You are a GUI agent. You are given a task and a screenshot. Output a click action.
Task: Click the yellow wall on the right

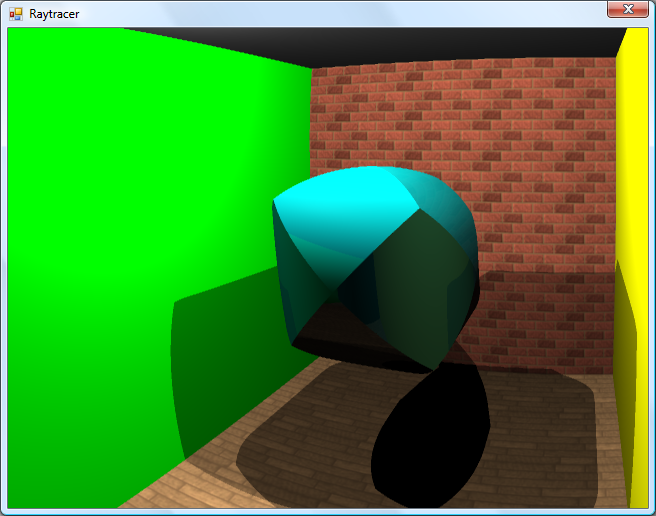click(x=634, y=150)
